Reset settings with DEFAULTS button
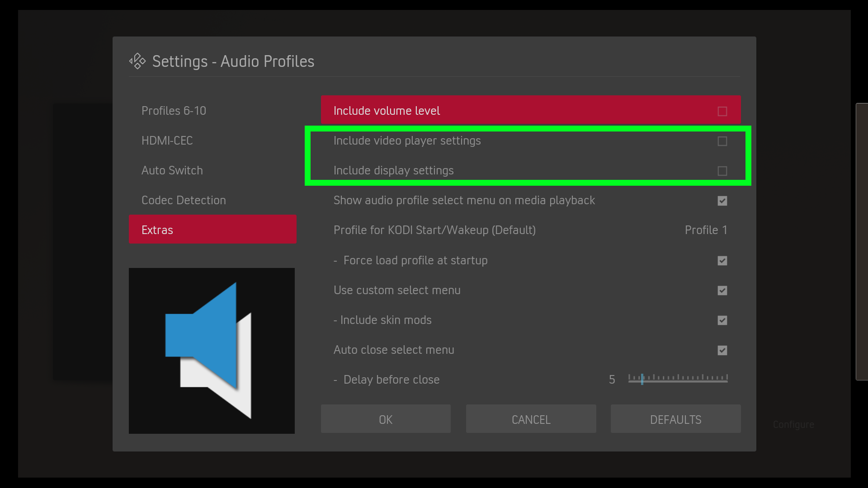This screenshot has width=868, height=488. [675, 419]
